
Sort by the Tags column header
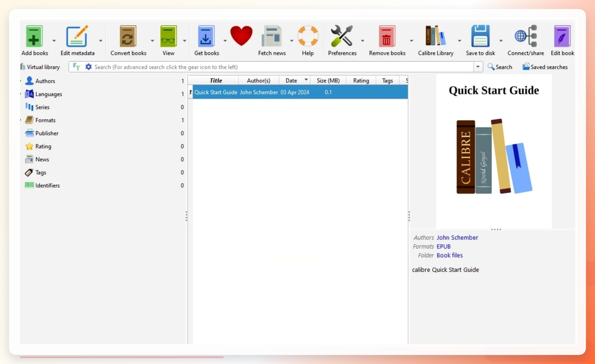(387, 80)
